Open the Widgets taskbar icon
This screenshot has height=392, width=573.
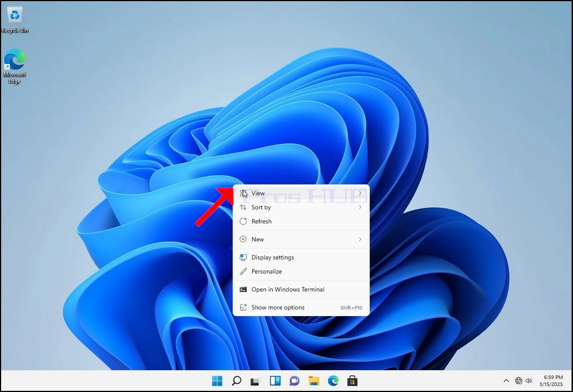tap(275, 381)
